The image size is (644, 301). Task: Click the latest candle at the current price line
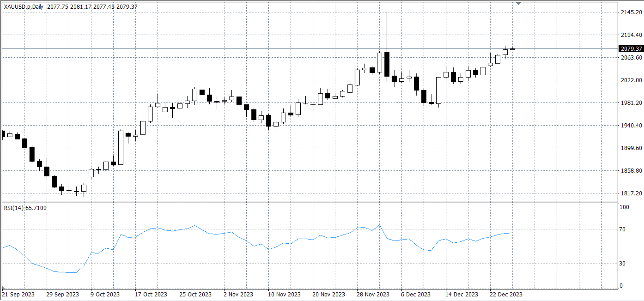click(x=513, y=49)
